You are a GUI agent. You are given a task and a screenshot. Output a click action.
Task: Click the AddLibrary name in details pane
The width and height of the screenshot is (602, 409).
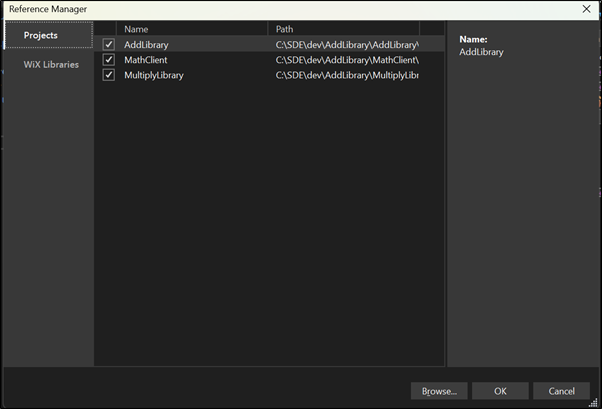(x=481, y=52)
